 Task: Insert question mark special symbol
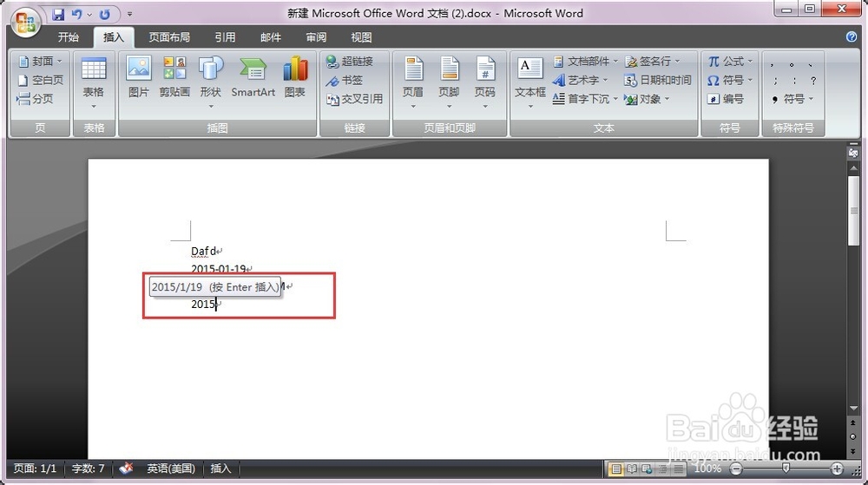[813, 81]
